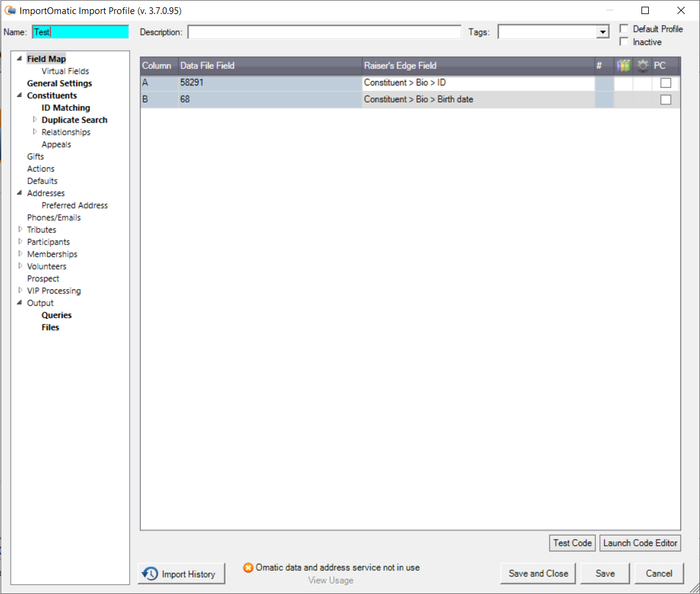700x594 pixels.
Task: Click the ImportOmatic title bar icon
Action: click(10, 10)
